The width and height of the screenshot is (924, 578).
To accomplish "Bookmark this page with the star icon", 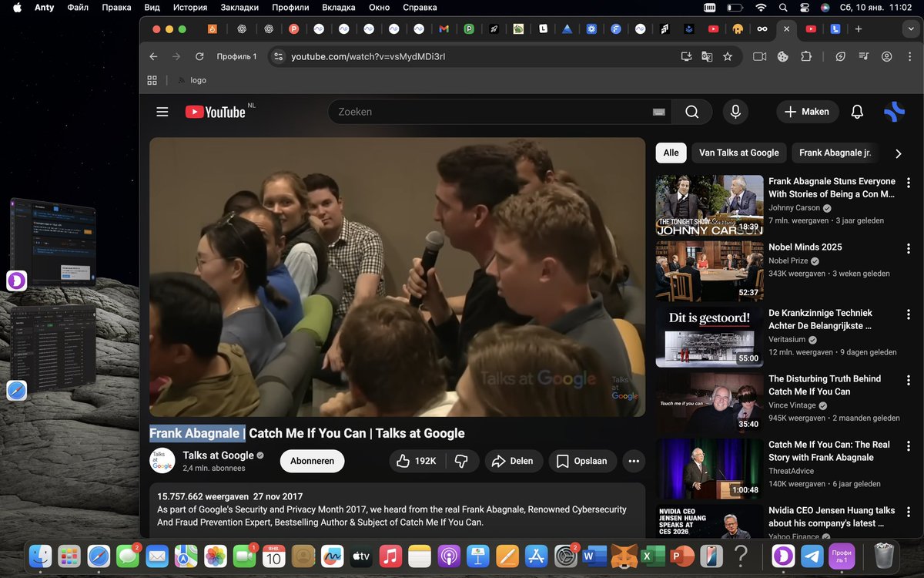I will (x=728, y=56).
